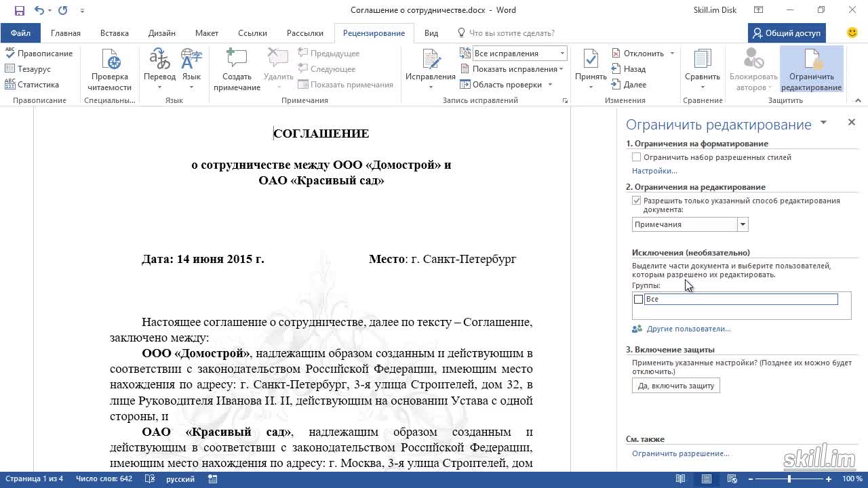Screen dimensions: 868x488
Task: Click the Перевод translate icon
Action: [160, 60]
